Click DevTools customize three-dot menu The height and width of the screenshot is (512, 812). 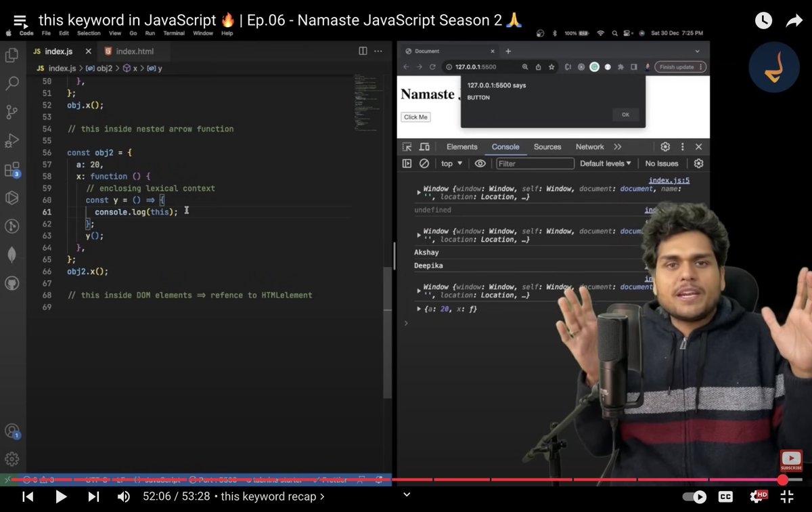tap(682, 147)
